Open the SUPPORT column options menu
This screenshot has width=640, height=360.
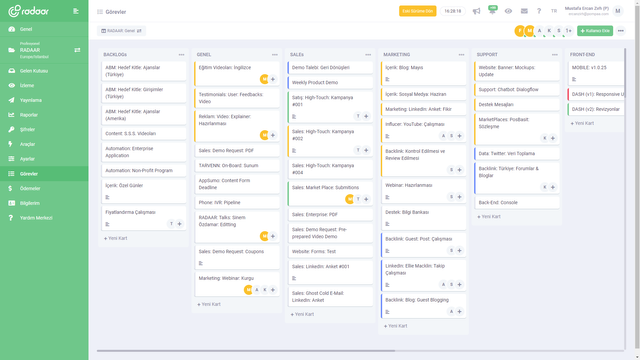(555, 54)
